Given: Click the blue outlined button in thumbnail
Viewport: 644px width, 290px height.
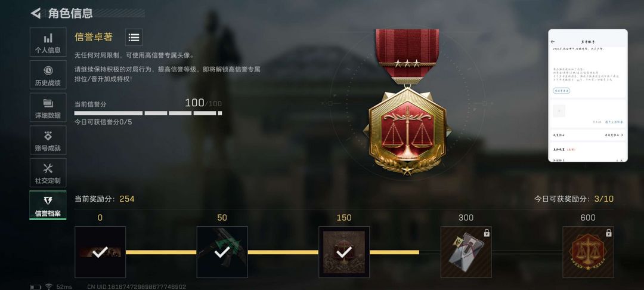Looking at the screenshot, I should (x=561, y=91).
